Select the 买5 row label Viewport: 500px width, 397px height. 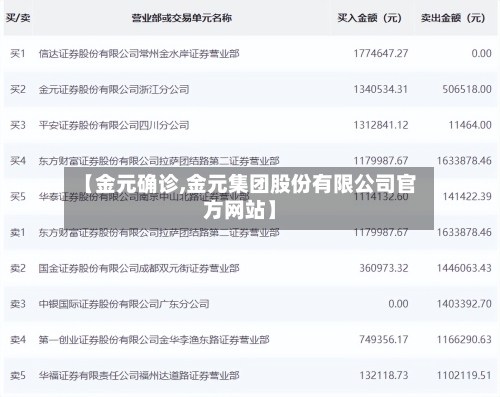coord(18,197)
